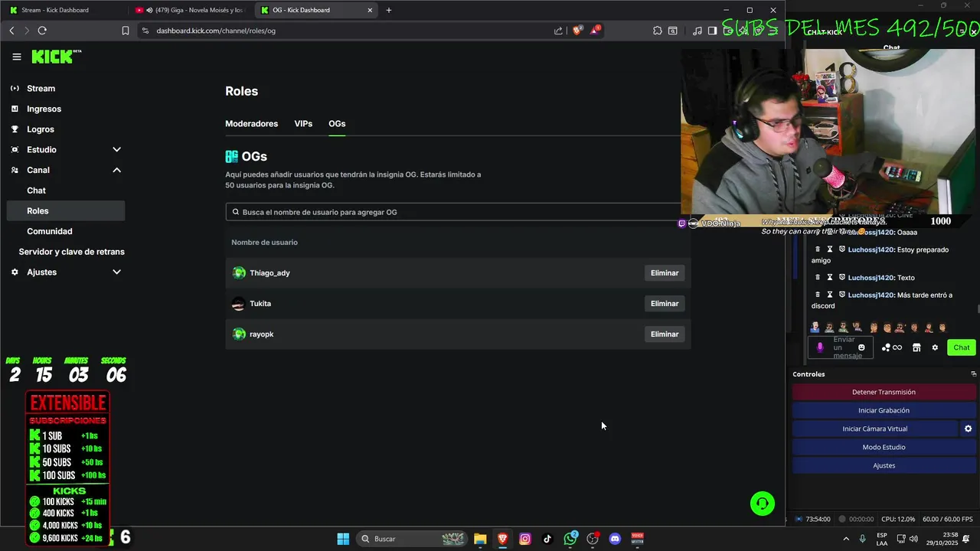The height and width of the screenshot is (551, 980).
Task: Remove rayopk from OGs
Action: [x=665, y=334]
